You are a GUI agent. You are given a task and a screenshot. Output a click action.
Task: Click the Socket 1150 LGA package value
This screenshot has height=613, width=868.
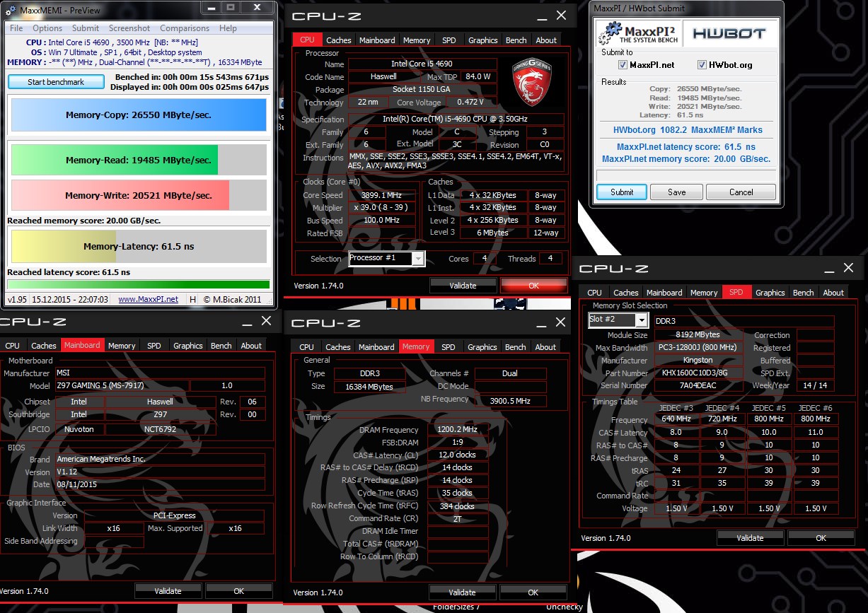coord(424,90)
